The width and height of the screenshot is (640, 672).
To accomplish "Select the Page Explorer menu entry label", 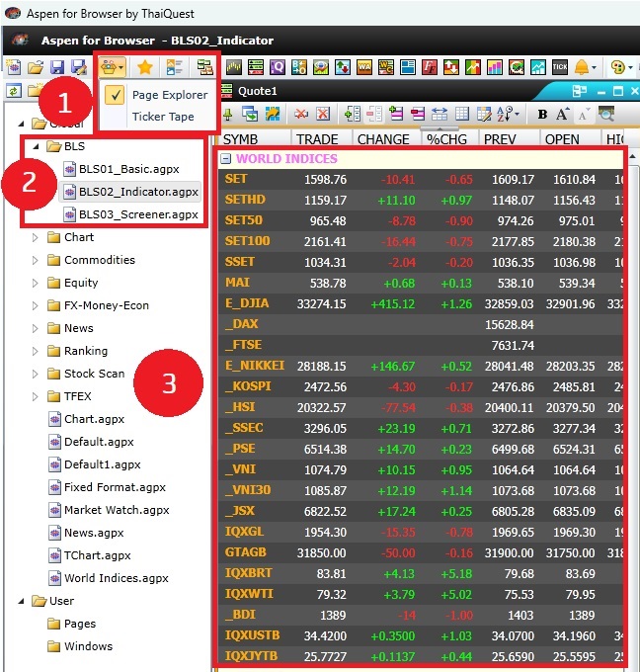I will (x=170, y=95).
